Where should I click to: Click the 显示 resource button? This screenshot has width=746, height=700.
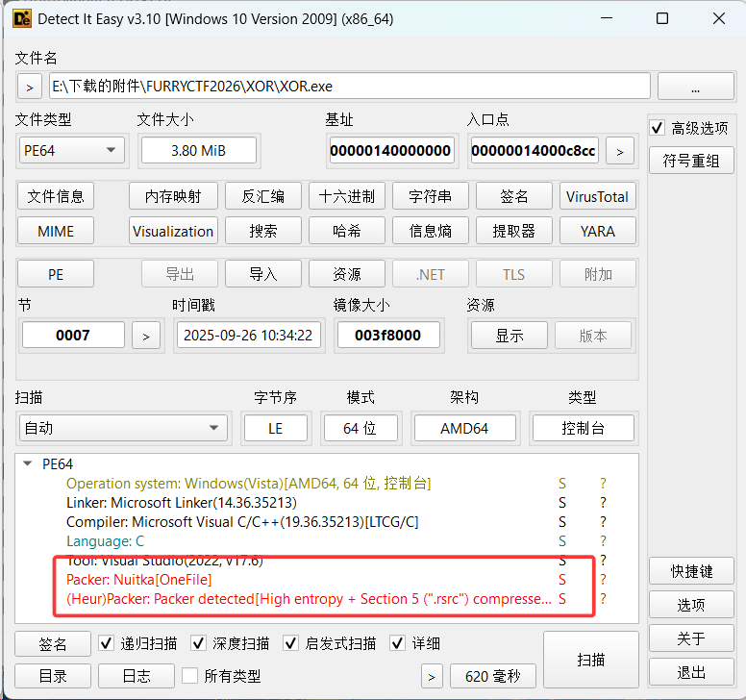coord(510,336)
